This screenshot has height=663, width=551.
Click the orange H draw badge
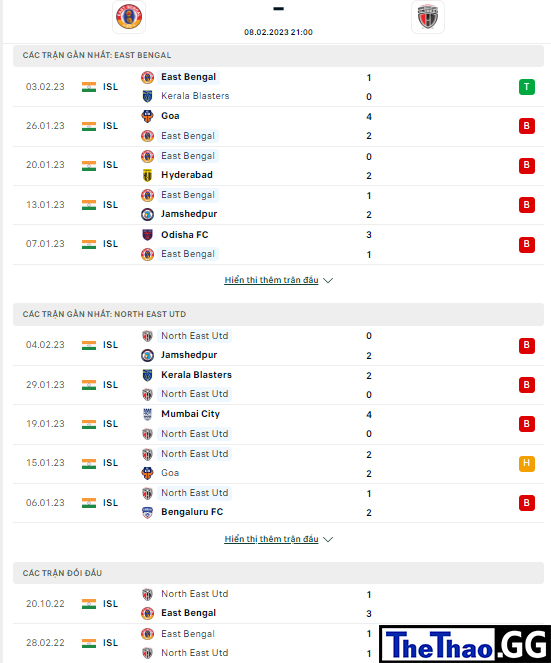tap(526, 463)
